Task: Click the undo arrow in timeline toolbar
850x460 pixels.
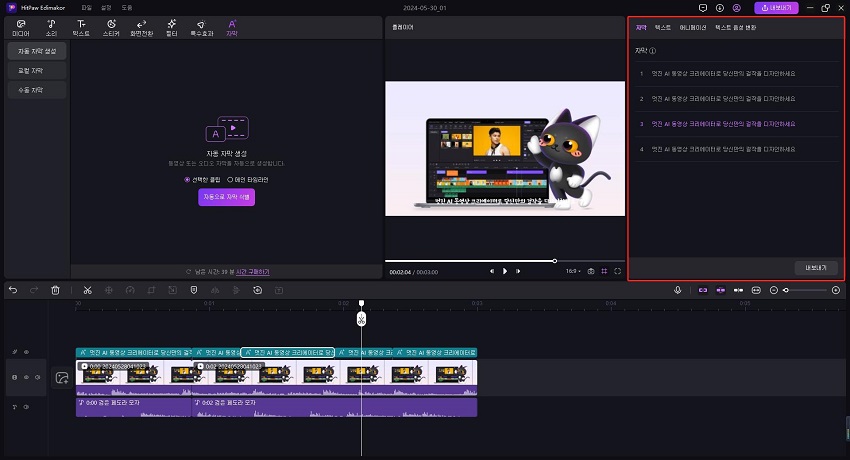Action: [x=13, y=290]
